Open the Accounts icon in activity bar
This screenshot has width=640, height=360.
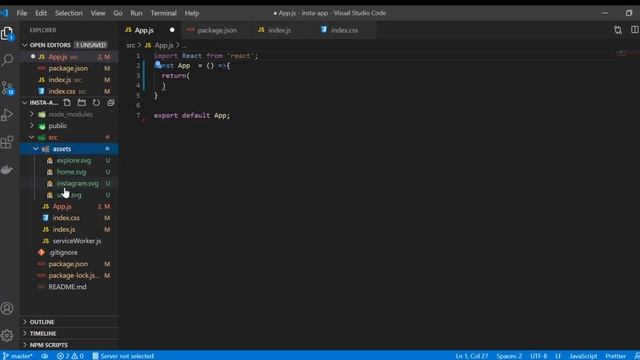coord(7,309)
